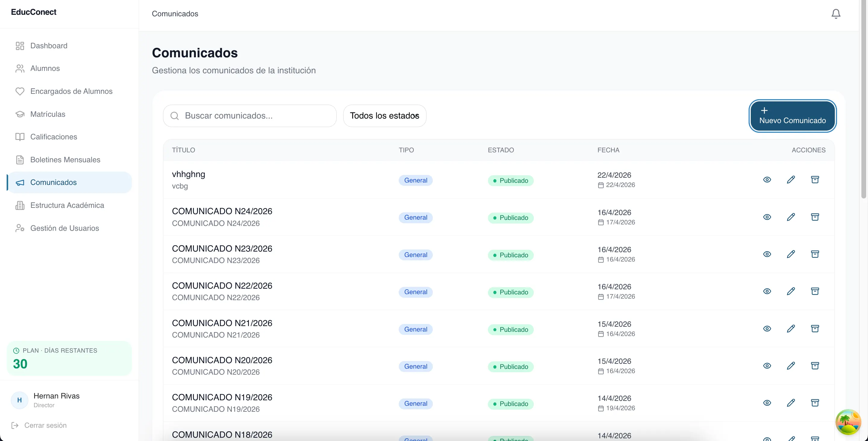Click the beach avatar icon at the bottom right

pyautogui.click(x=848, y=422)
